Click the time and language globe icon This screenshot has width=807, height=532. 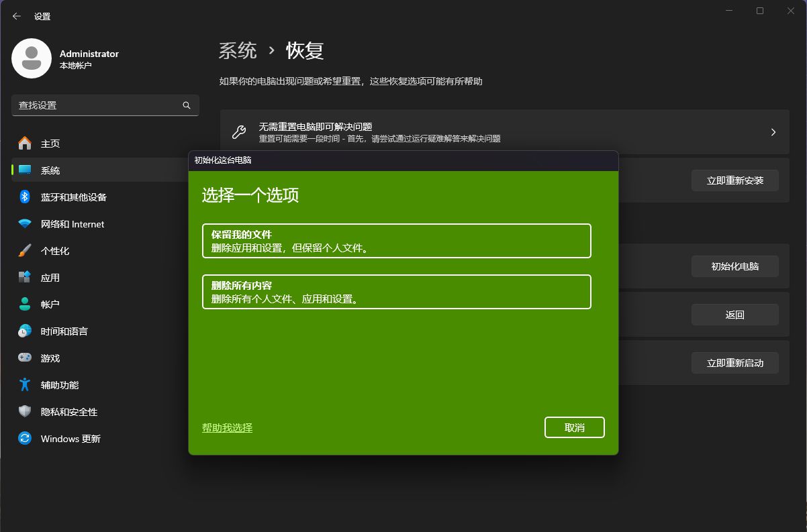[25, 331]
